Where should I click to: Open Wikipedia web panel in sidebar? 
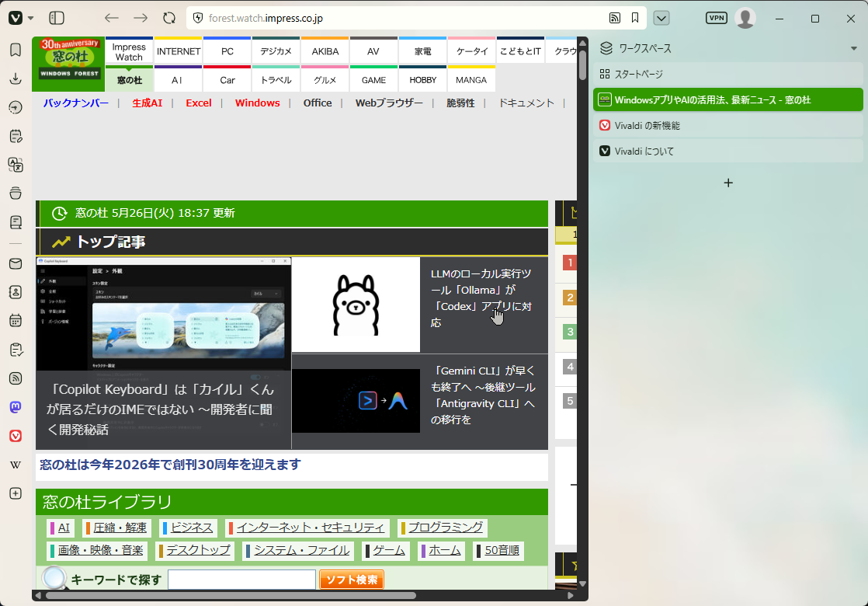coord(16,465)
